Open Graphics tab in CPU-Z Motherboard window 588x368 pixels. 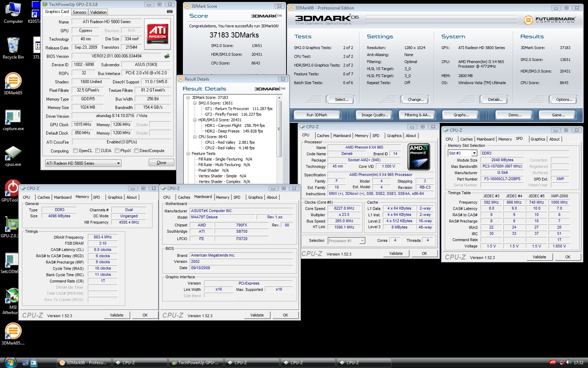[x=255, y=197]
